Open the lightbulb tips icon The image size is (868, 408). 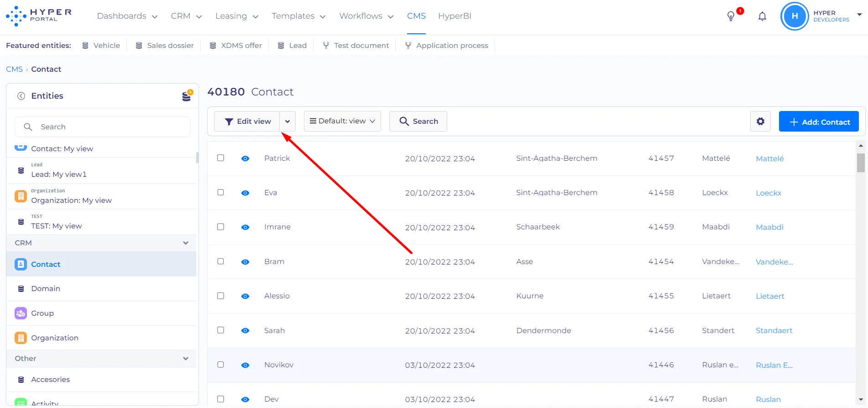(x=731, y=16)
